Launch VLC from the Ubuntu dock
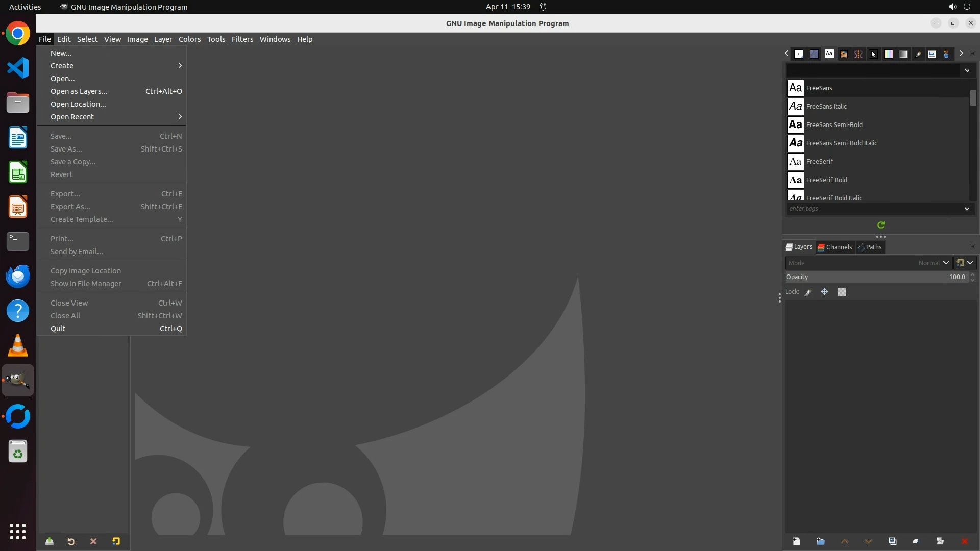The width and height of the screenshot is (980, 551). 18,346
